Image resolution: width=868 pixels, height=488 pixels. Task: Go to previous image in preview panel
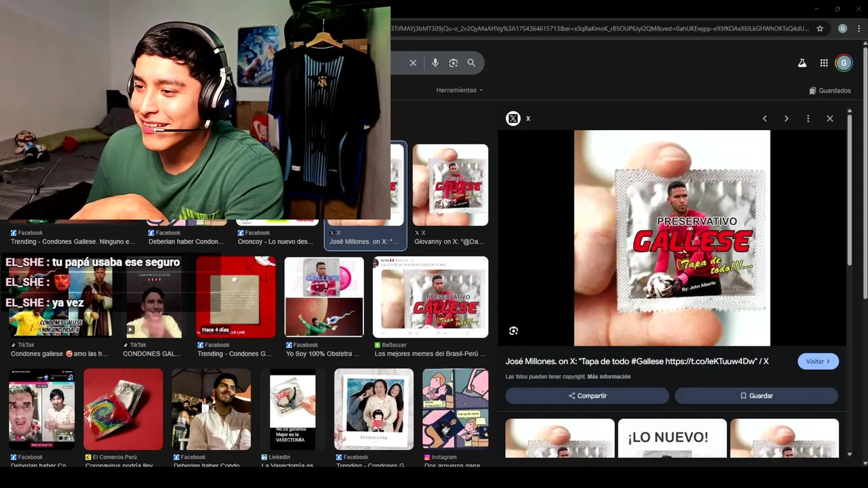tap(765, 119)
